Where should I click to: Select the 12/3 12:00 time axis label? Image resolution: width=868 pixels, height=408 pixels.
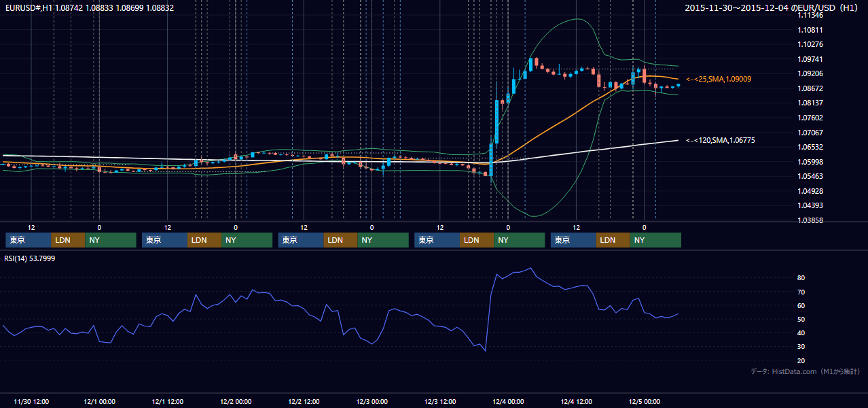(440, 401)
